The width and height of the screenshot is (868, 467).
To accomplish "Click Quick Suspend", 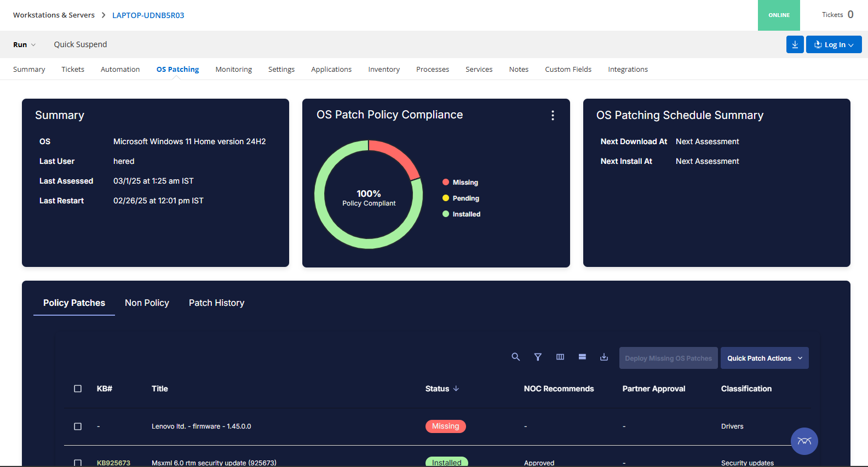I will click(x=81, y=44).
